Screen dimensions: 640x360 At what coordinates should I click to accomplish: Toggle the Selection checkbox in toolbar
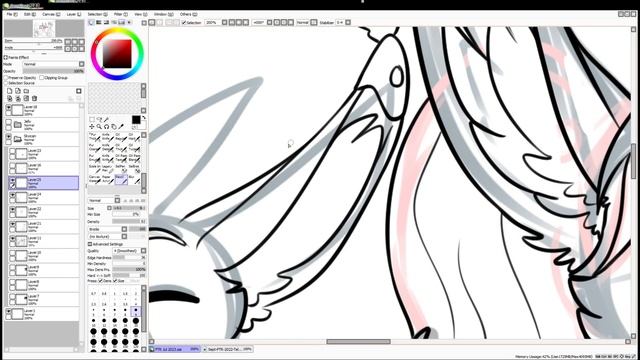click(x=184, y=23)
